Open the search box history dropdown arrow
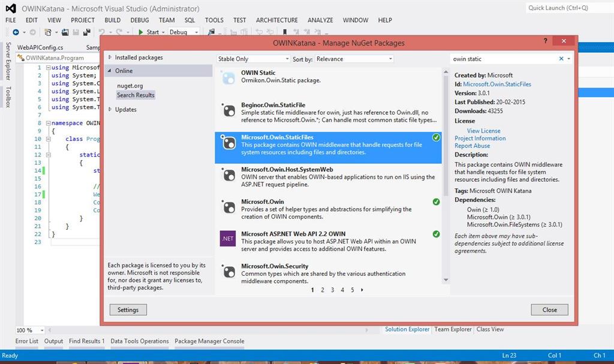Image resolution: width=614 pixels, height=364 pixels. pyautogui.click(x=568, y=59)
